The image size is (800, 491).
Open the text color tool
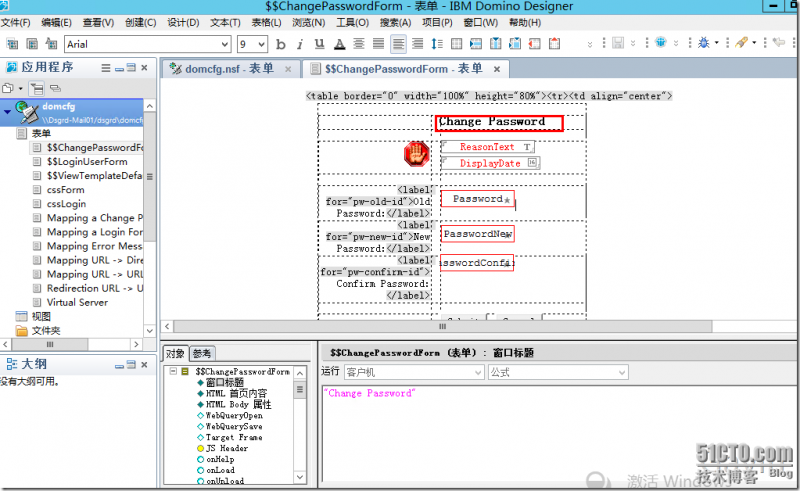339,44
